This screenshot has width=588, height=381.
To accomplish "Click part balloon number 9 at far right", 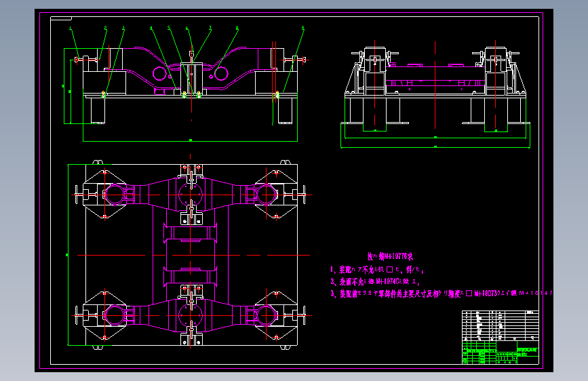I will pos(303,28).
